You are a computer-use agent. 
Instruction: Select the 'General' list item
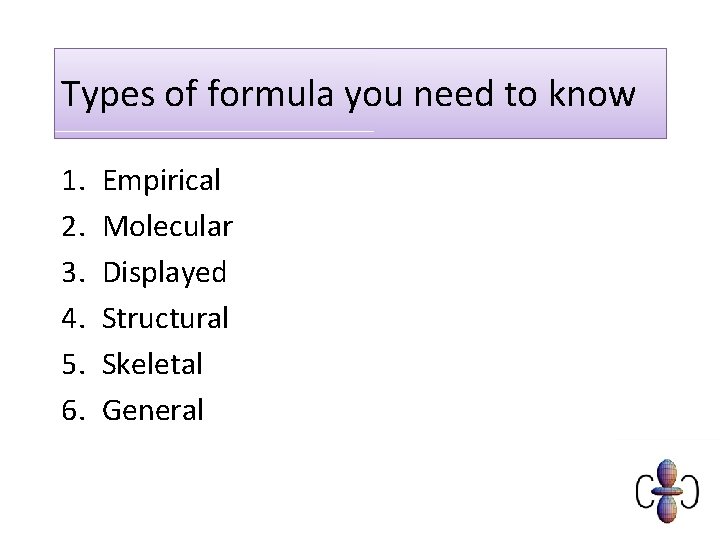(153, 410)
